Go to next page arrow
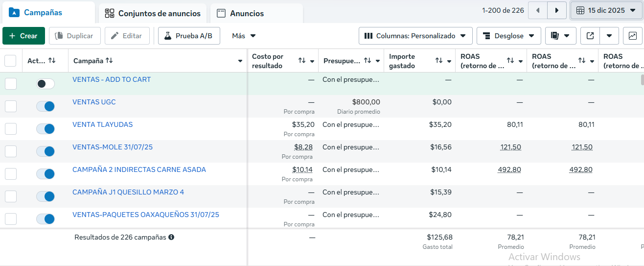 pyautogui.click(x=556, y=10)
